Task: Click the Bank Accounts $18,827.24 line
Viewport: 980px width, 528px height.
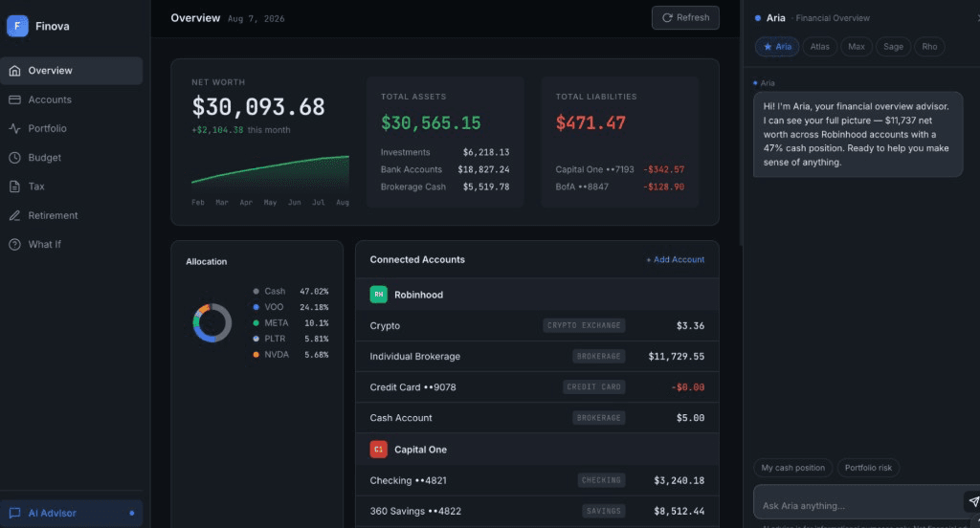Action: click(445, 169)
